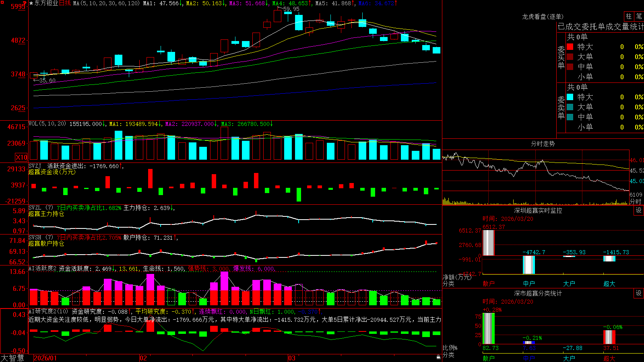Click red 散户 category label in 实时监控

(x=489, y=284)
